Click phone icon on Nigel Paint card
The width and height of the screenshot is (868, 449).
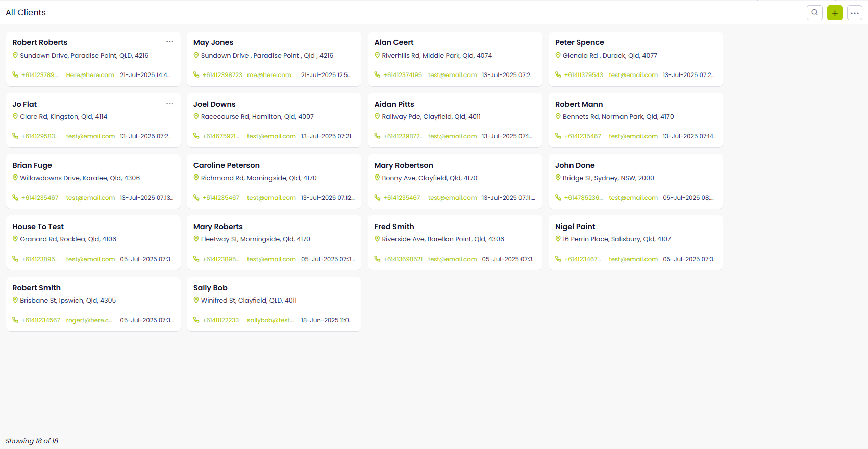tap(558, 259)
